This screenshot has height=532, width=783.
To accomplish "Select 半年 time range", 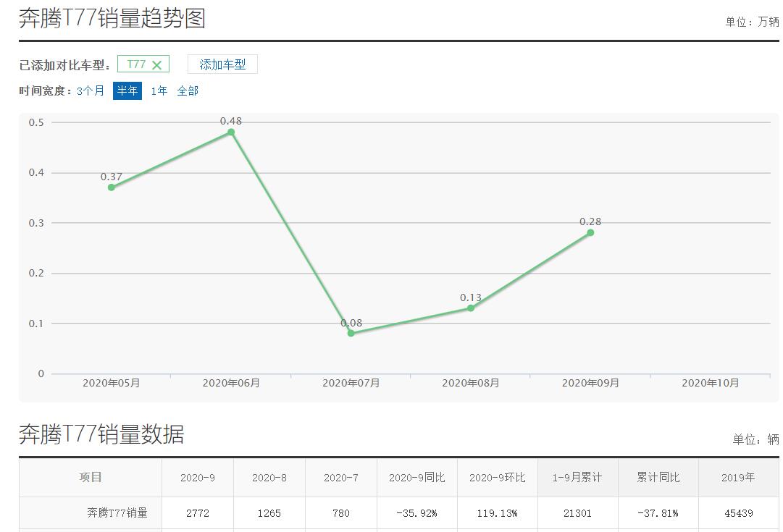I will (x=127, y=90).
